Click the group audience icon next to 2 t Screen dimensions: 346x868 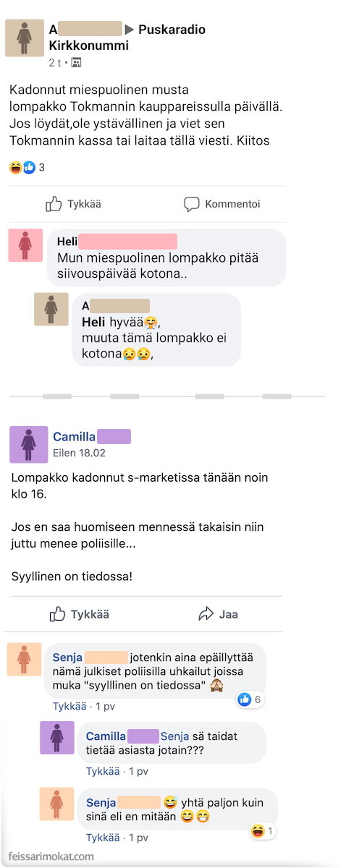pyautogui.click(x=76, y=63)
